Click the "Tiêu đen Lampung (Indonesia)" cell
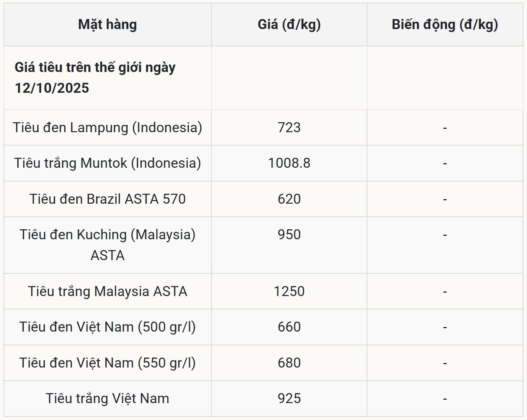The height and width of the screenshot is (420, 527). coord(107,128)
